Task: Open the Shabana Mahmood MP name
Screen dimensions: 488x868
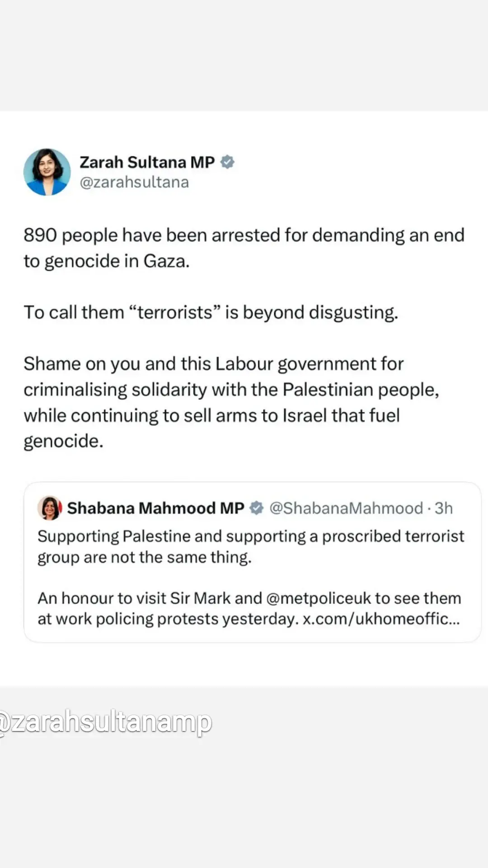Action: [x=155, y=508]
